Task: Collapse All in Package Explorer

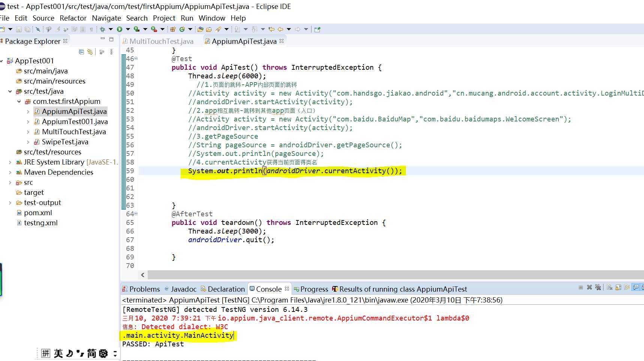Action: [81, 52]
